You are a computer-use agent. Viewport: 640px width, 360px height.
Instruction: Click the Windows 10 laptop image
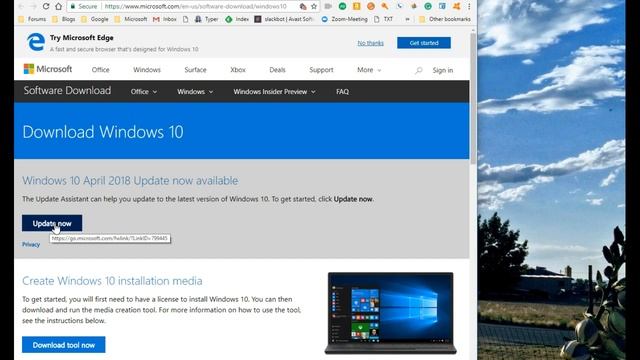[391, 313]
